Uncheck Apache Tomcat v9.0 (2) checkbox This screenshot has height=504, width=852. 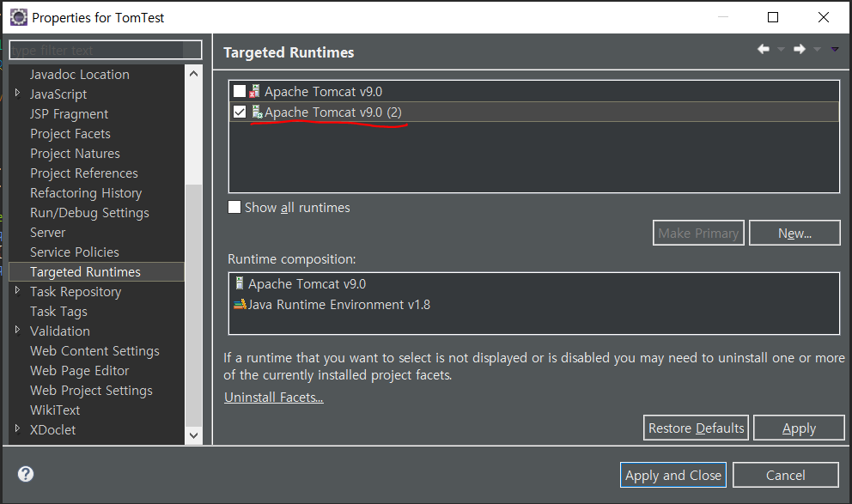coord(240,112)
